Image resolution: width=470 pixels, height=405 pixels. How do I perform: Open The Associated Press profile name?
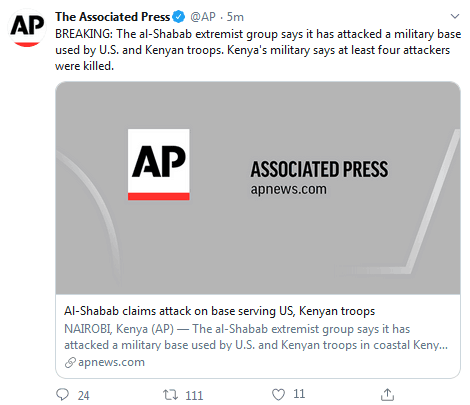click(x=113, y=17)
